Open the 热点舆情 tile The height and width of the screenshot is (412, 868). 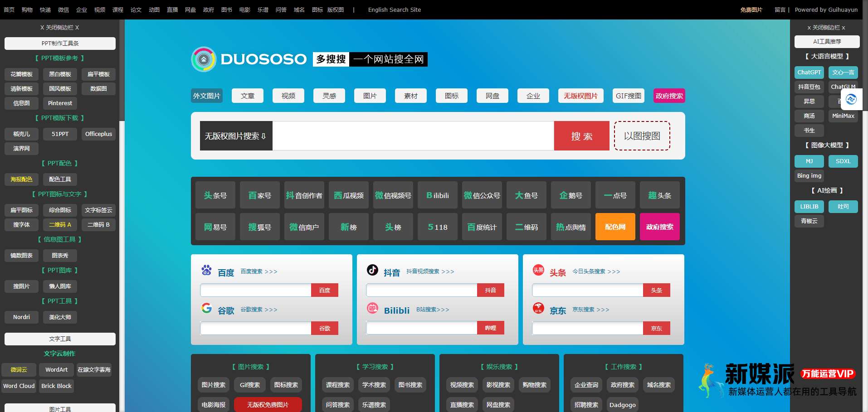571,227
